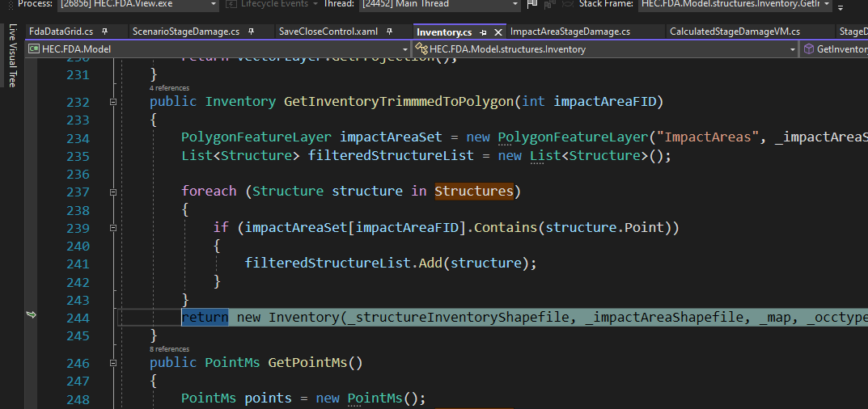Click '8 references' CodeLens link
This screenshot has width=868, height=409.
tap(169, 349)
